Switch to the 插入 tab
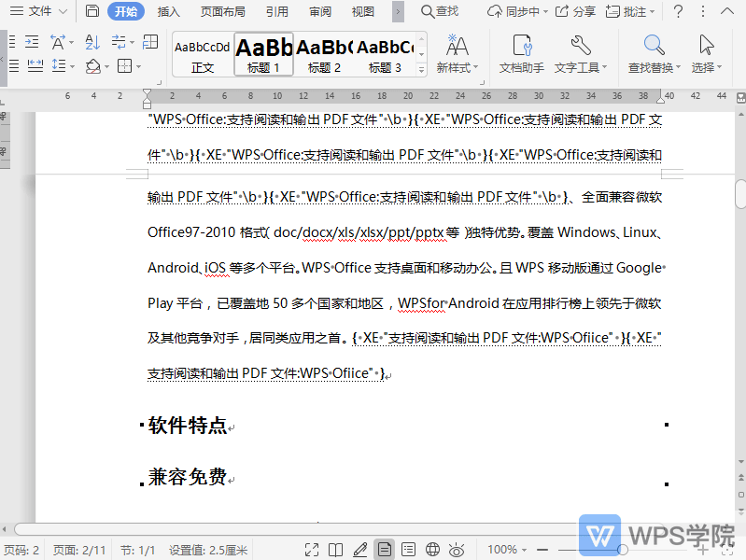This screenshot has height=560, width=746. click(169, 11)
